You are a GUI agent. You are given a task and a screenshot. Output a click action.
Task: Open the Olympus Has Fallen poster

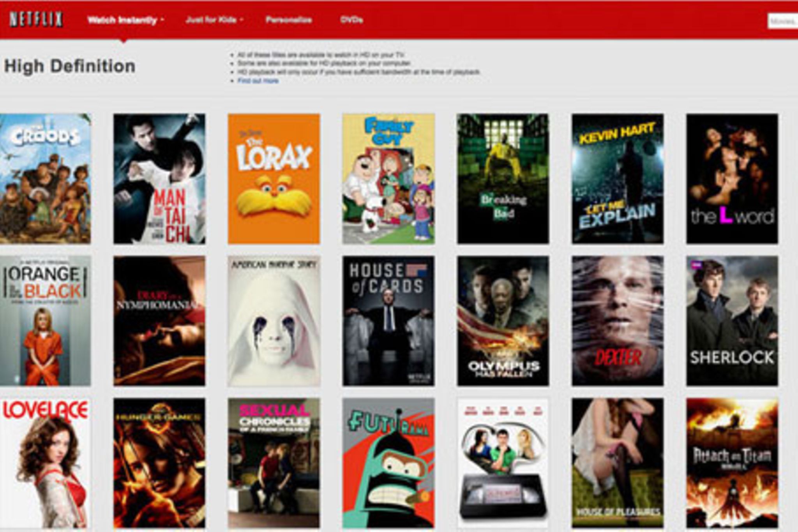coord(503,321)
